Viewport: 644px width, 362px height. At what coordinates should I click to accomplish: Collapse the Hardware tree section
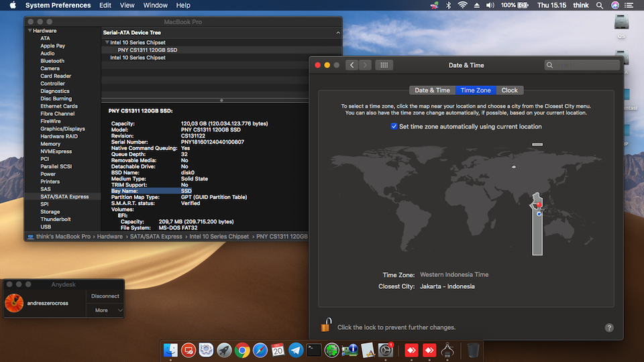click(x=30, y=31)
